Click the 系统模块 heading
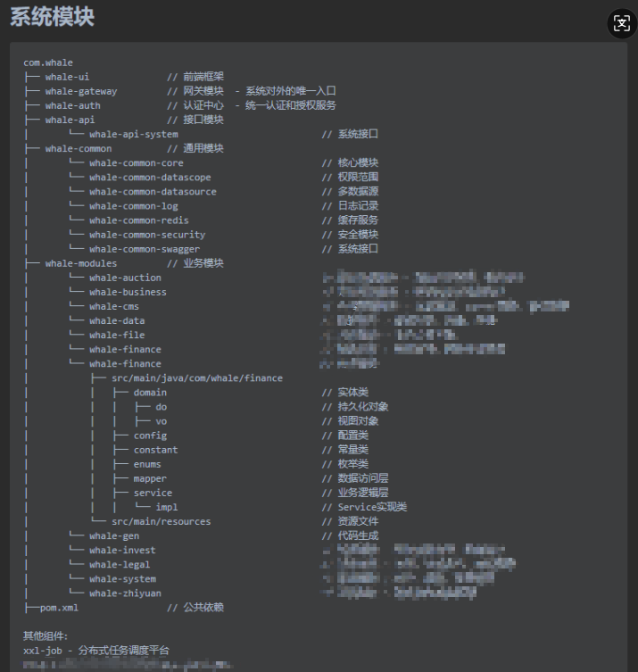The image size is (638, 672). (x=52, y=17)
